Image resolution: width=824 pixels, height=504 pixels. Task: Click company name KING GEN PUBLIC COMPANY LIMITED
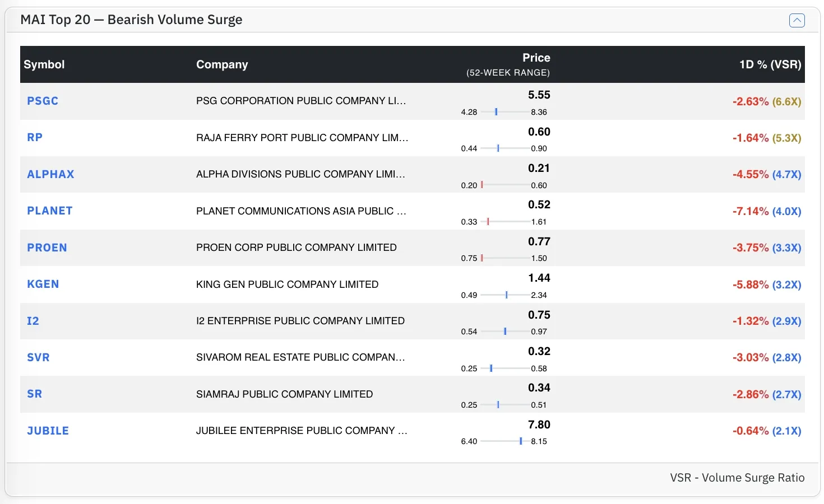288,284
